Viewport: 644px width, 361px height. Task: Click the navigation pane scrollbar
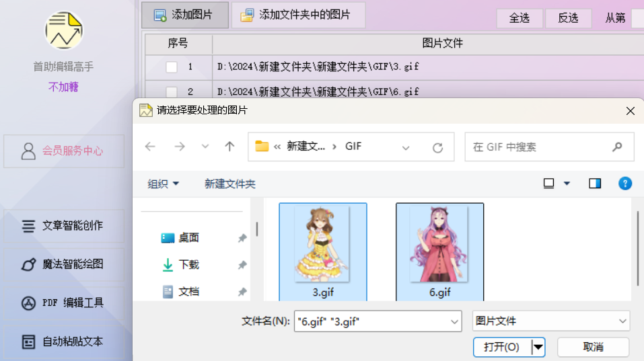257,229
